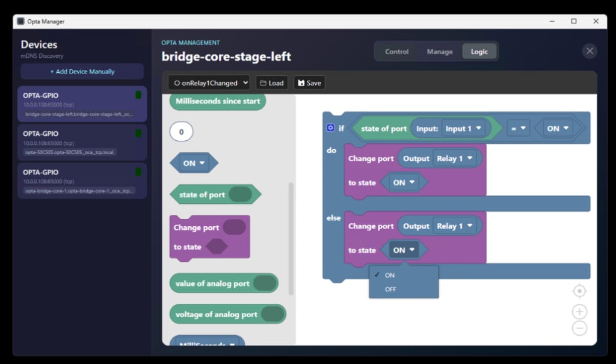The width and height of the screenshot is (616, 364).
Task: Click the do label on the if block
Action: [x=331, y=150]
